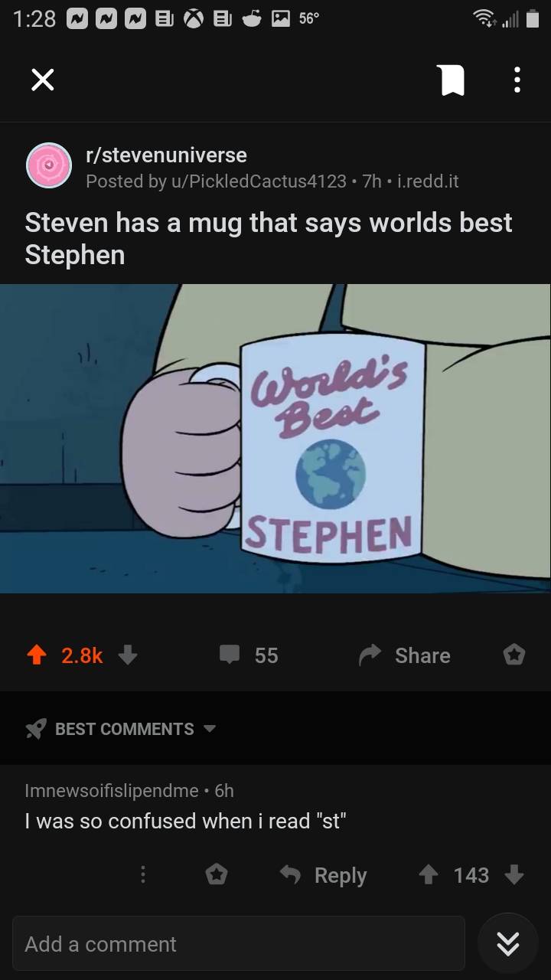Reply to Imnewsoifislipendme's comment
Image resolution: width=551 pixels, height=980 pixels.
pyautogui.click(x=323, y=874)
